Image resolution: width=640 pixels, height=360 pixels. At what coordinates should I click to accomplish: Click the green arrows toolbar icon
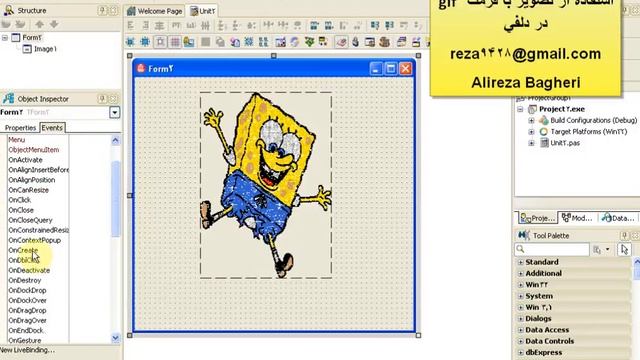[x=309, y=42]
